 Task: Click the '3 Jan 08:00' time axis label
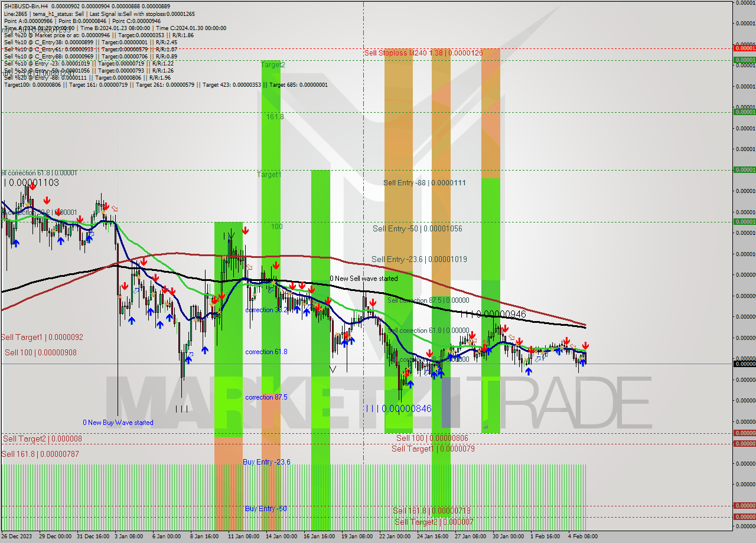click(128, 537)
